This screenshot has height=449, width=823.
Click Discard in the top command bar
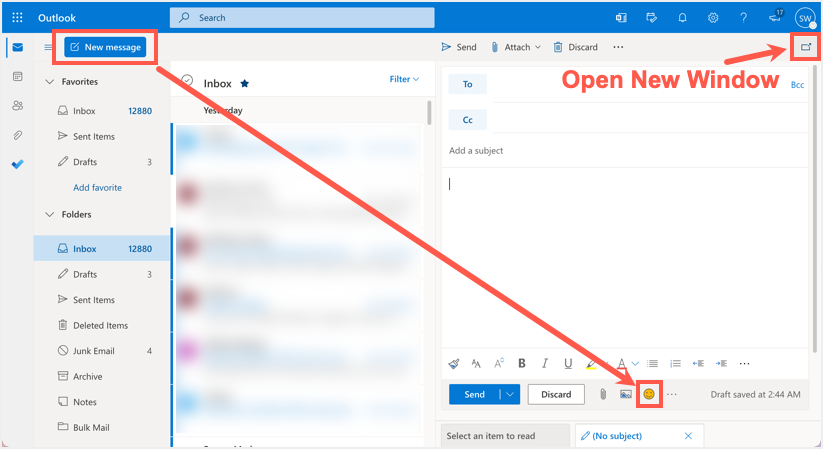coord(575,47)
